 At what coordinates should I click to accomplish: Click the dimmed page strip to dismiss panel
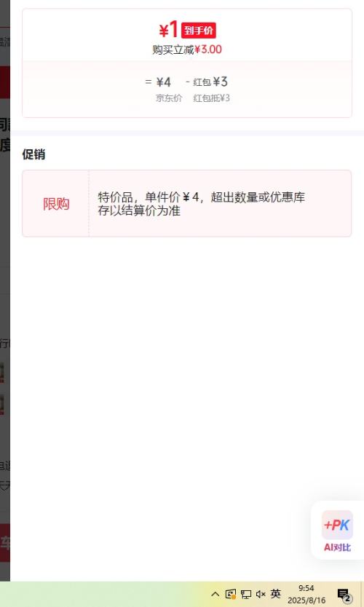[4, 290]
